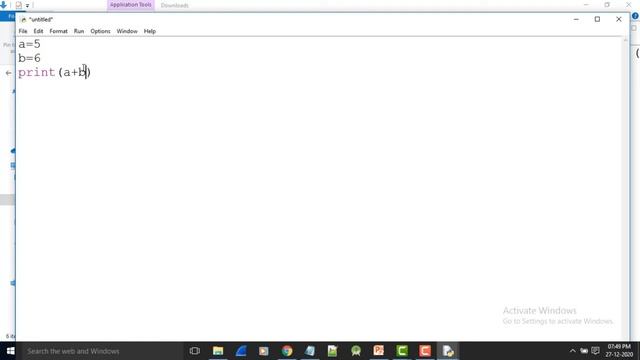This screenshot has height=360, width=640.
Task: Expand the quick access toolbar dropdown
Action: click(x=27, y=6)
